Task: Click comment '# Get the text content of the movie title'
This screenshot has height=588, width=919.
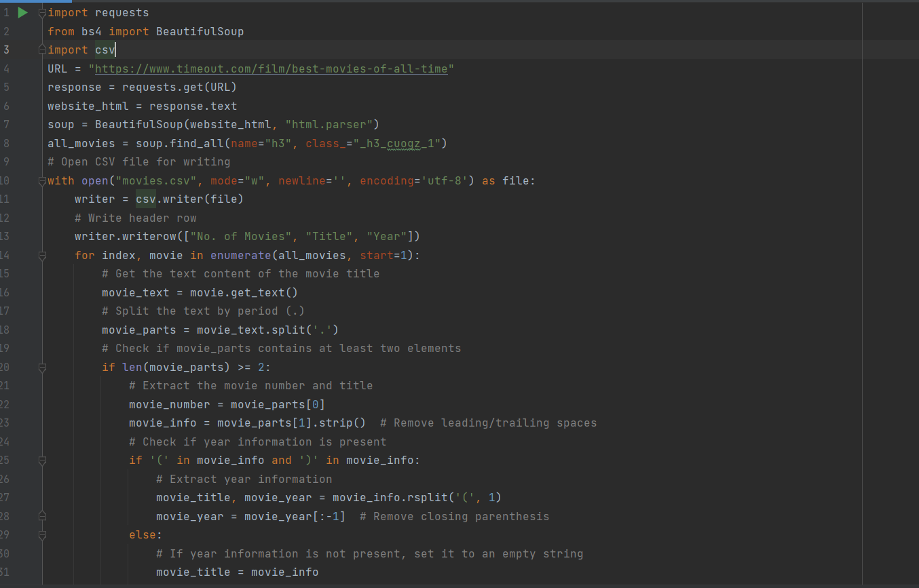Action: 241,274
